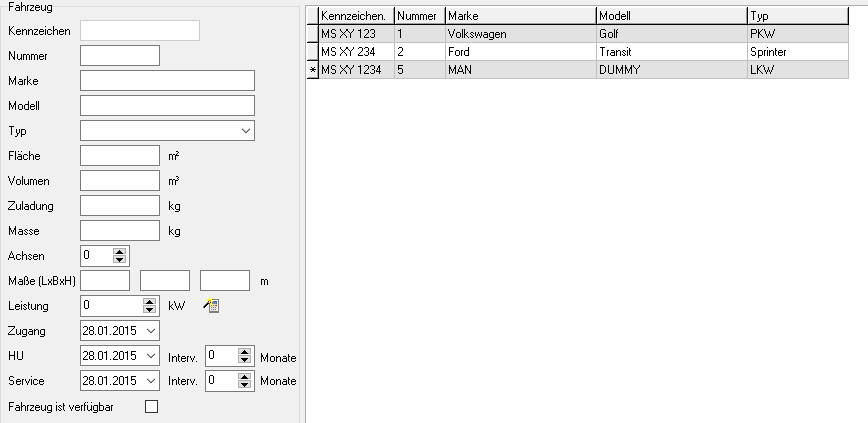This screenshot has height=423, width=868.
Task: Sort by the Marke column header
Action: pos(521,16)
